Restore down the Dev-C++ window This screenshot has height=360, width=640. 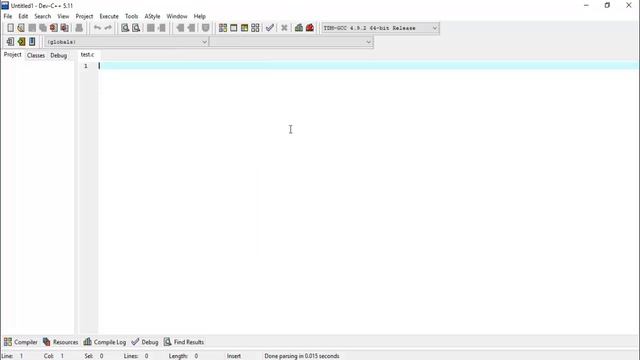[607, 5]
